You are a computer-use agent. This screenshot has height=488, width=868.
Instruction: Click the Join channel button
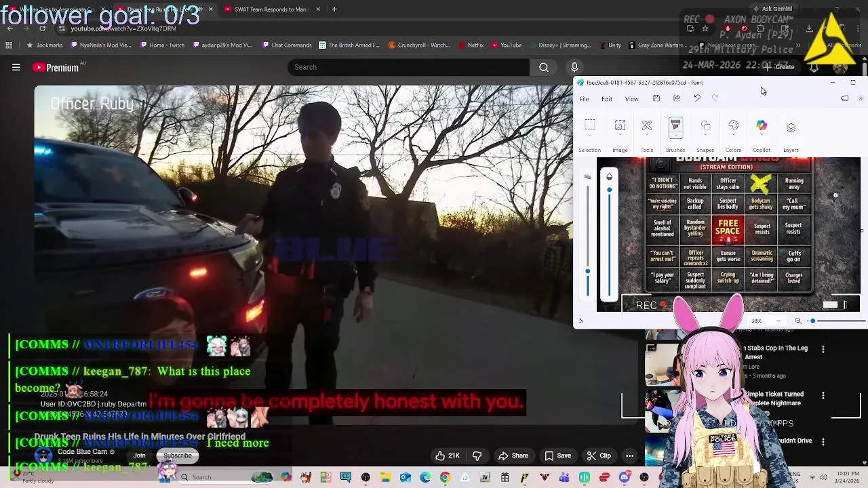[139, 455]
